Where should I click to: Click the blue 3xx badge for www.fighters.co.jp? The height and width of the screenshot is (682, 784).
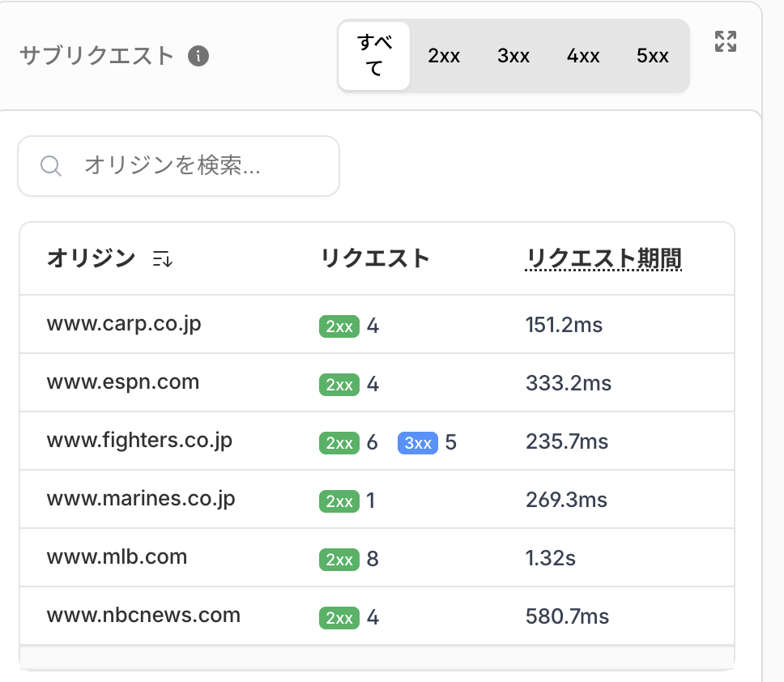[417, 443]
